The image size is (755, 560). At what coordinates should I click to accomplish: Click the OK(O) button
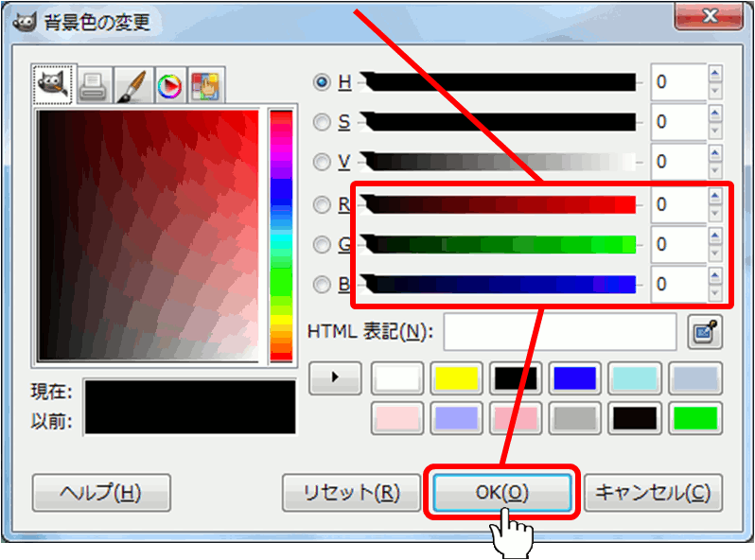coord(502,493)
